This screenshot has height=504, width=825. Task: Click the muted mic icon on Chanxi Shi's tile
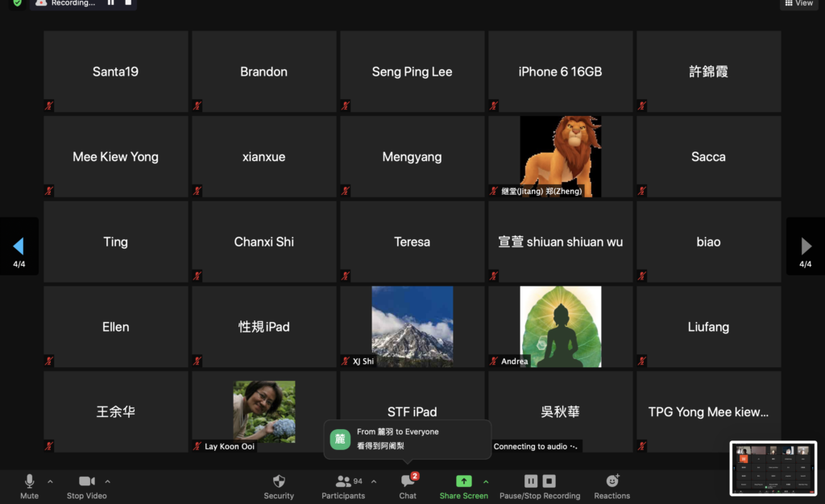[x=197, y=276]
